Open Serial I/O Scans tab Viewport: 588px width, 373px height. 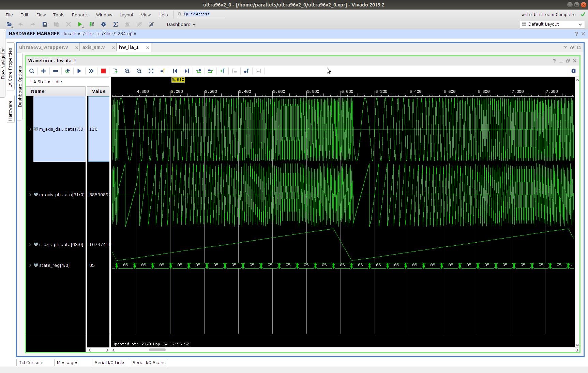coord(149,362)
